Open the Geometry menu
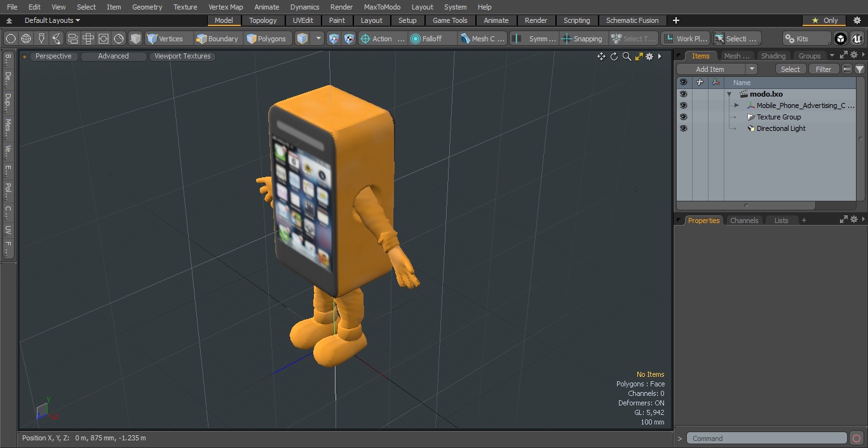This screenshot has width=868, height=448. point(147,7)
